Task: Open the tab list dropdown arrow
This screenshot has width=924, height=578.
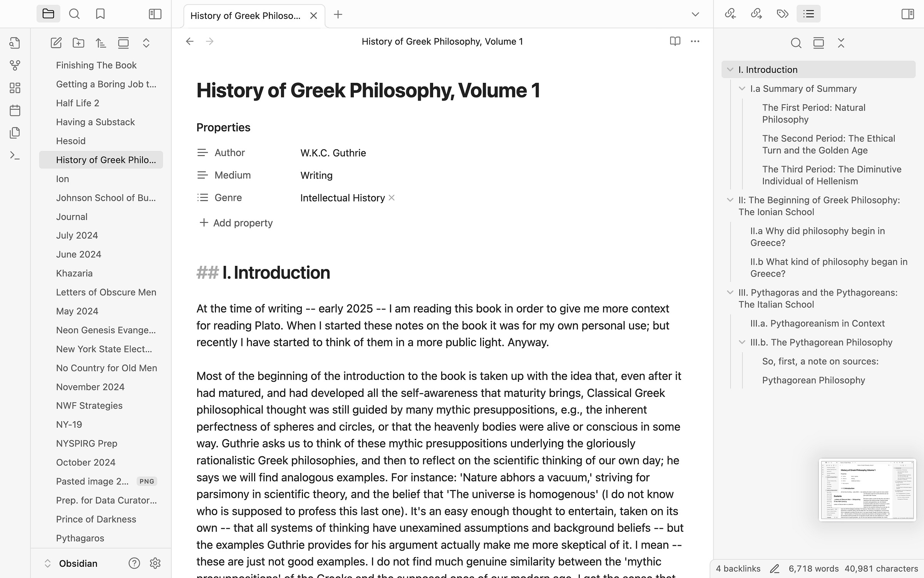Action: click(x=695, y=15)
